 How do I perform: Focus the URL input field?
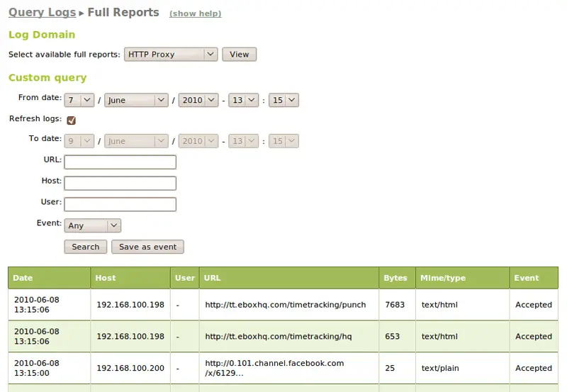tap(120, 162)
